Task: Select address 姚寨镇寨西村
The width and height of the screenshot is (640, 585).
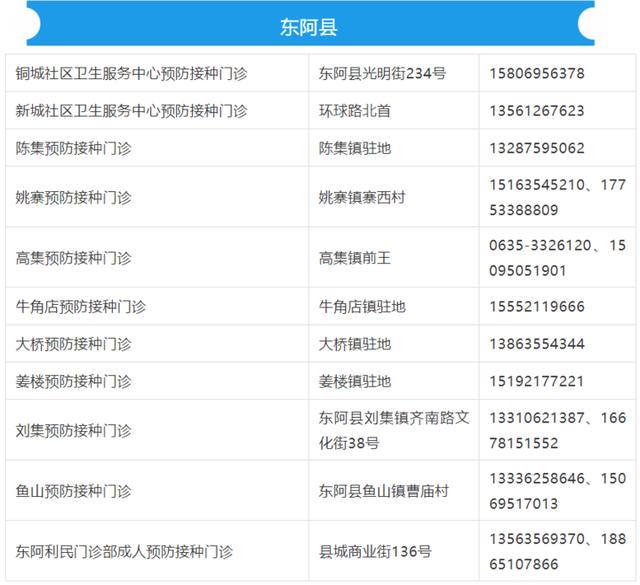Action: pyautogui.click(x=362, y=197)
